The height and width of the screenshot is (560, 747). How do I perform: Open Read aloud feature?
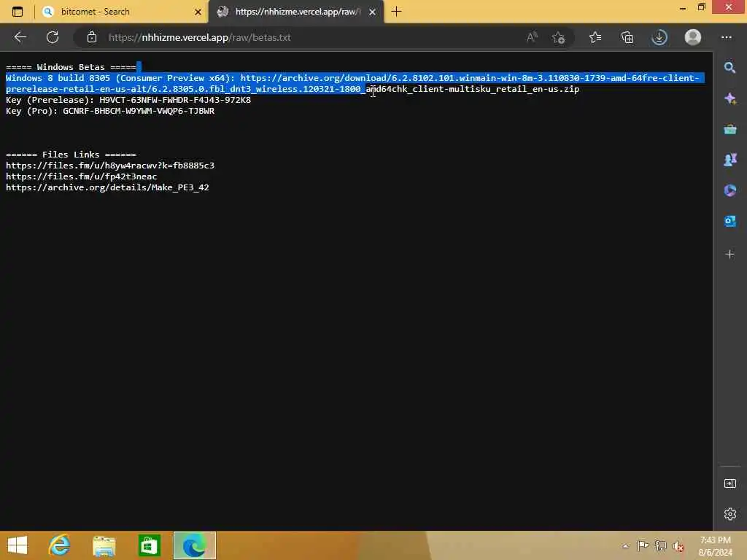coord(532,37)
